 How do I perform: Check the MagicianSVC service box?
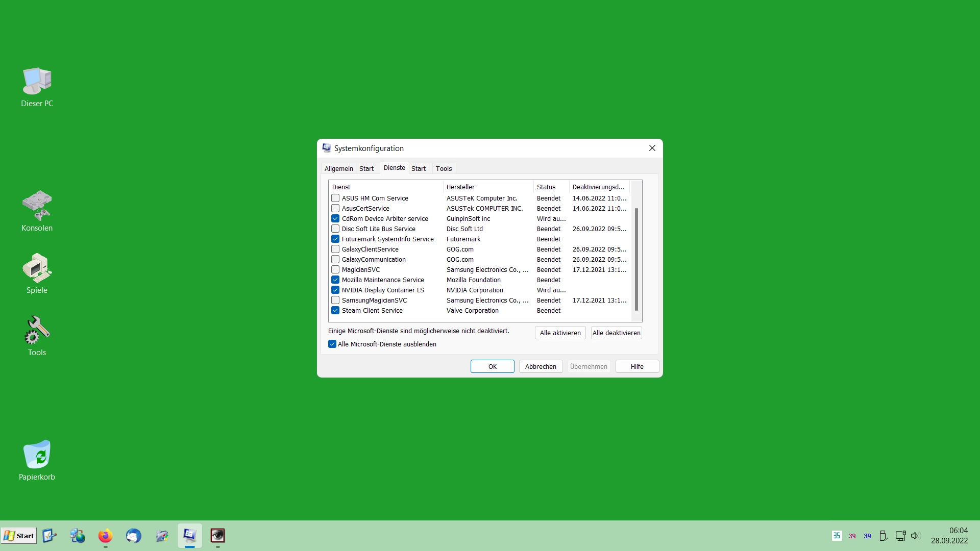(335, 270)
